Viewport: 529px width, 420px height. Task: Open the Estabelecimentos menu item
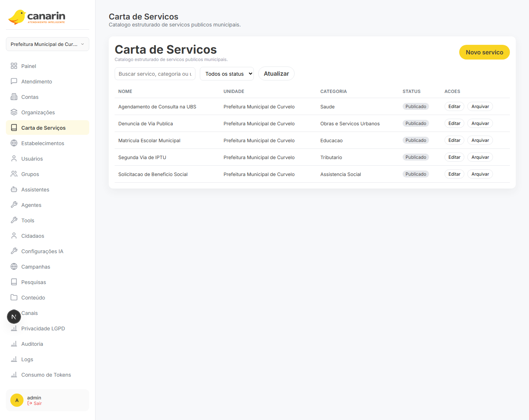(x=47, y=143)
